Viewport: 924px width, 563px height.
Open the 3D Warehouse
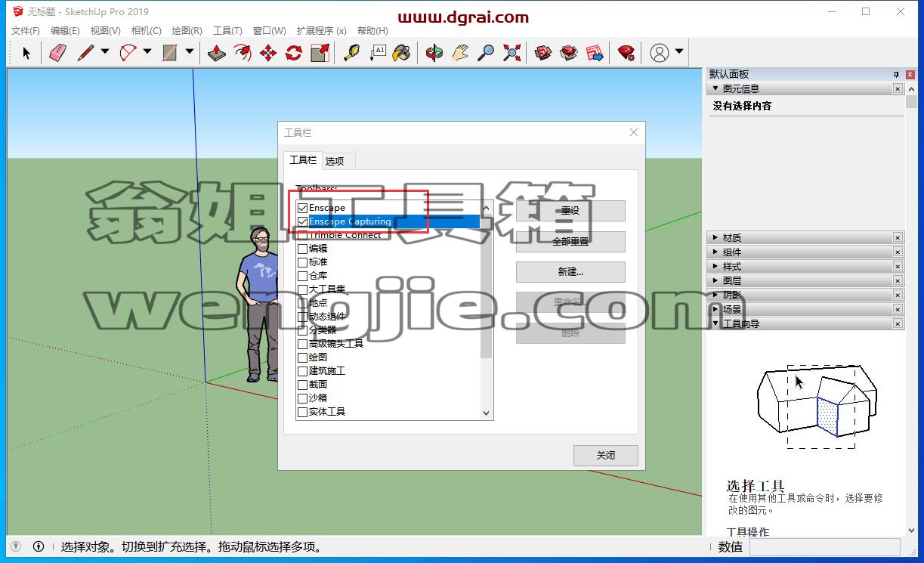[x=543, y=53]
